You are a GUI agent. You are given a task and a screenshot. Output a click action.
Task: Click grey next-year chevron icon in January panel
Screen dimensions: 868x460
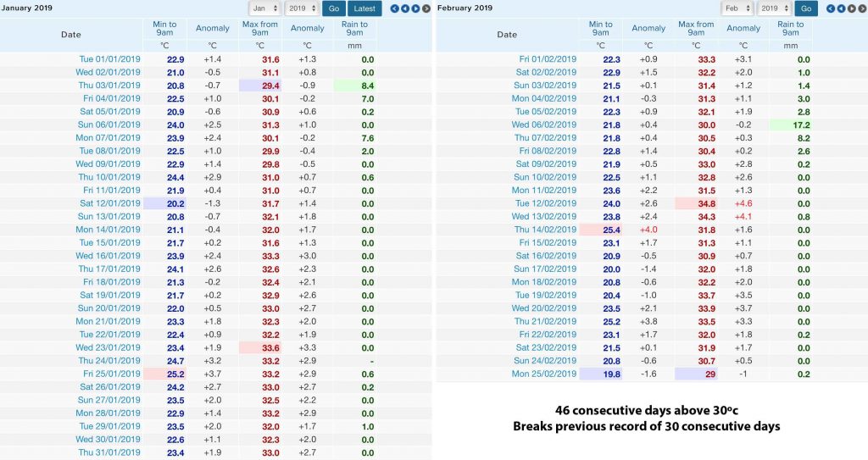pos(426,8)
